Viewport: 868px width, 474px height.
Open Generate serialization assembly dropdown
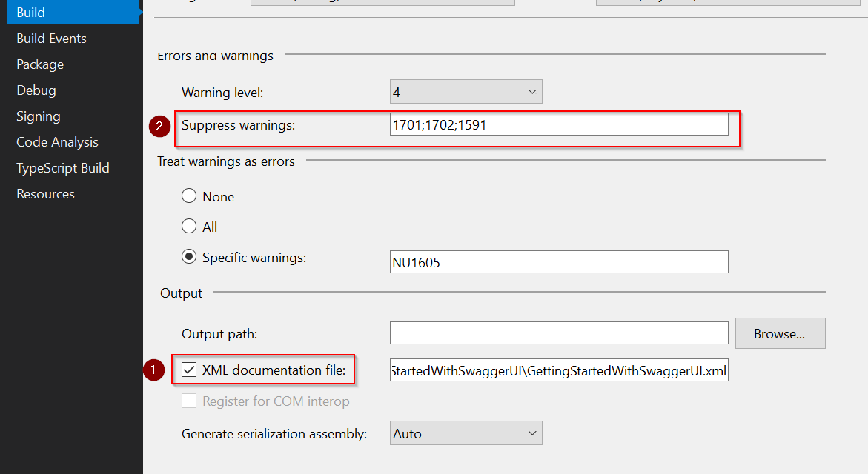point(466,434)
